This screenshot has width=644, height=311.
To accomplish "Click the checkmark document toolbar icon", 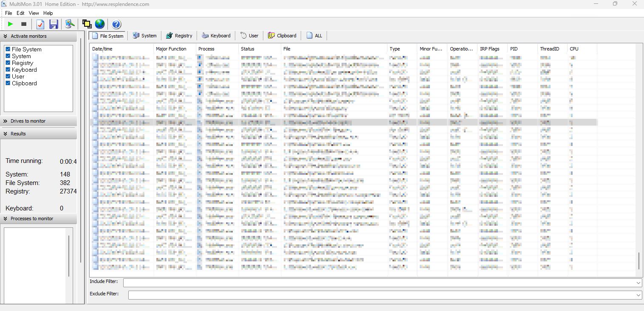I will [40, 24].
